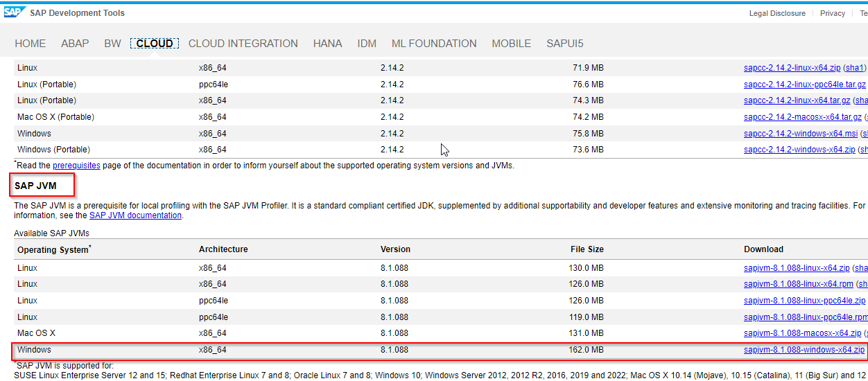
Task: Select the 71.9 MB file size cell
Action: click(x=588, y=68)
